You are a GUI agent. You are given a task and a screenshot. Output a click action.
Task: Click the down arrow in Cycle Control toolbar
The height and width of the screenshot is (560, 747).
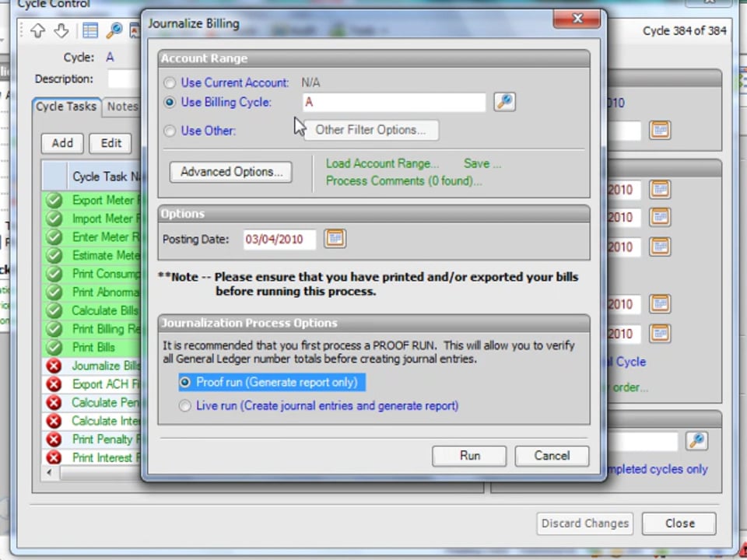(61, 30)
